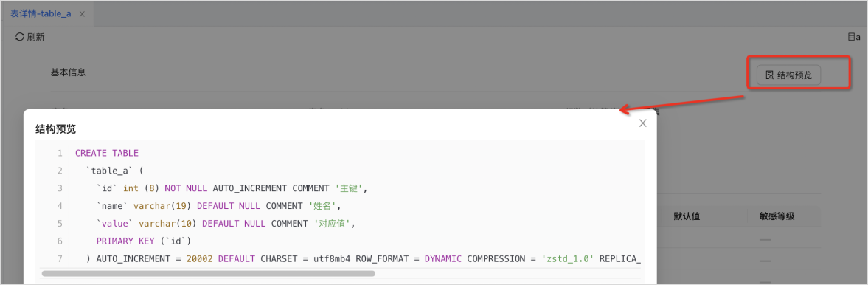868x285 pixels.
Task: Click the 结构预览 button
Action: point(789,75)
